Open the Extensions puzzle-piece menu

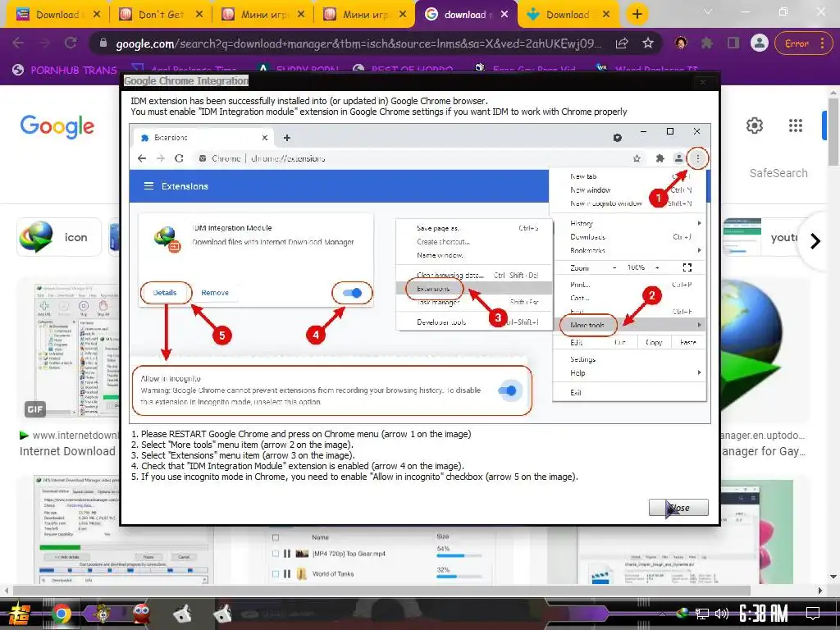[706, 43]
